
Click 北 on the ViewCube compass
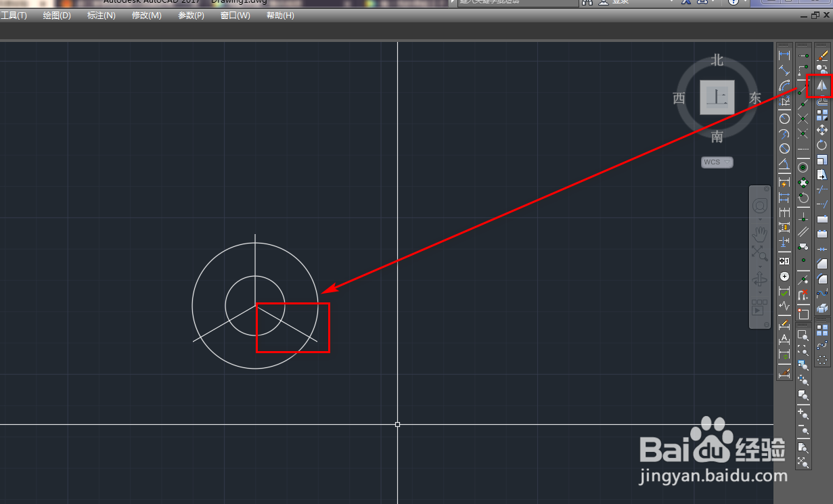click(x=717, y=60)
